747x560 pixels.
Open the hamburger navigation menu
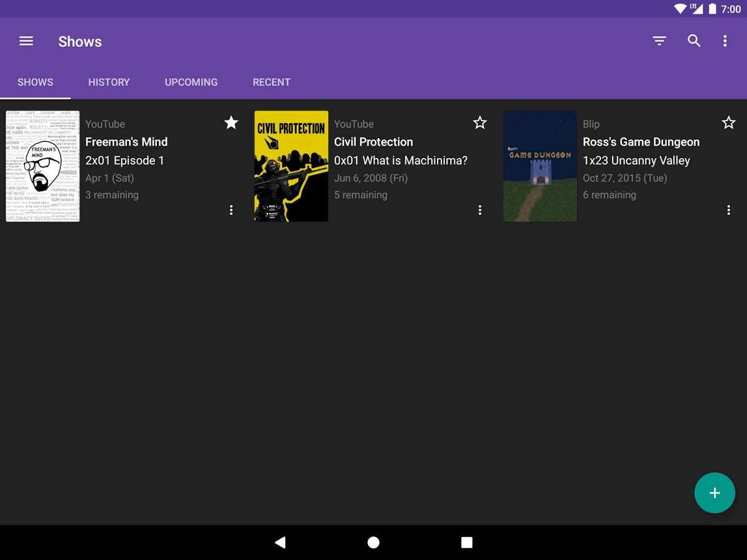(x=26, y=41)
